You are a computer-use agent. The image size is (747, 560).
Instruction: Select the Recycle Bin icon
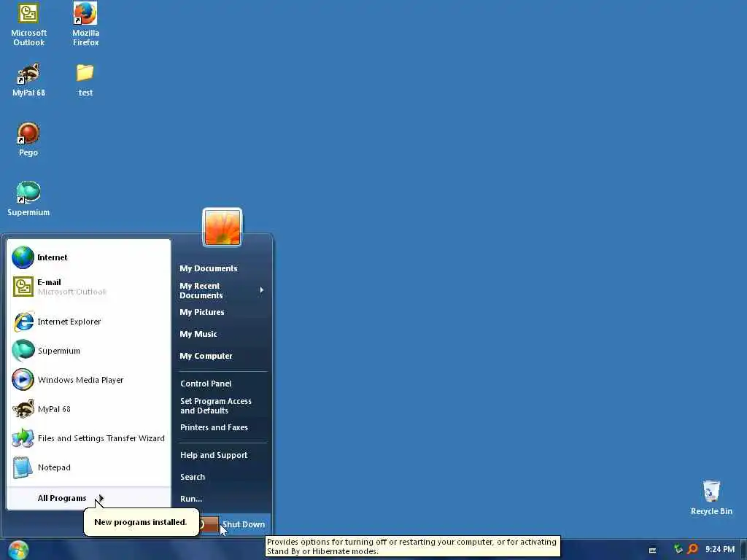pyautogui.click(x=711, y=498)
